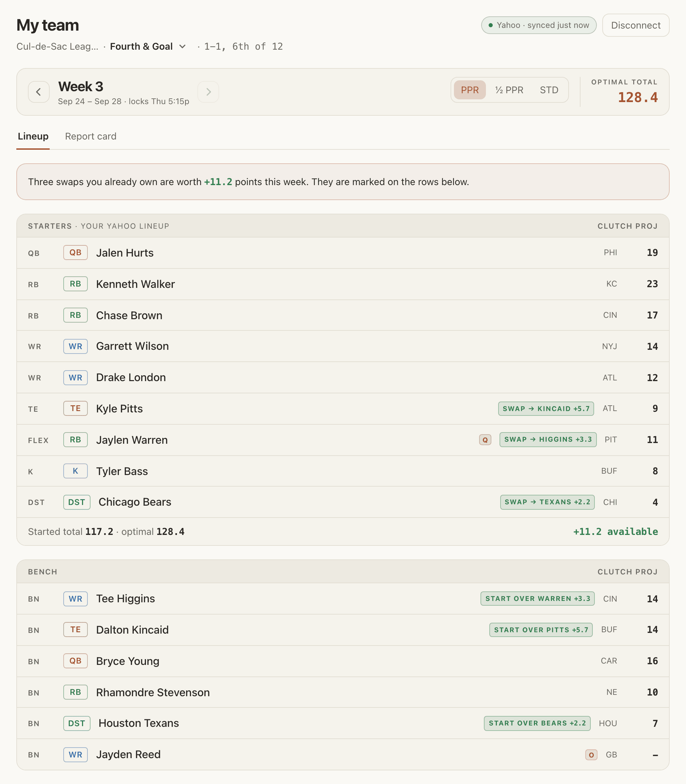
Task: Click Start over Warren +3.3 badge
Action: [x=538, y=598]
